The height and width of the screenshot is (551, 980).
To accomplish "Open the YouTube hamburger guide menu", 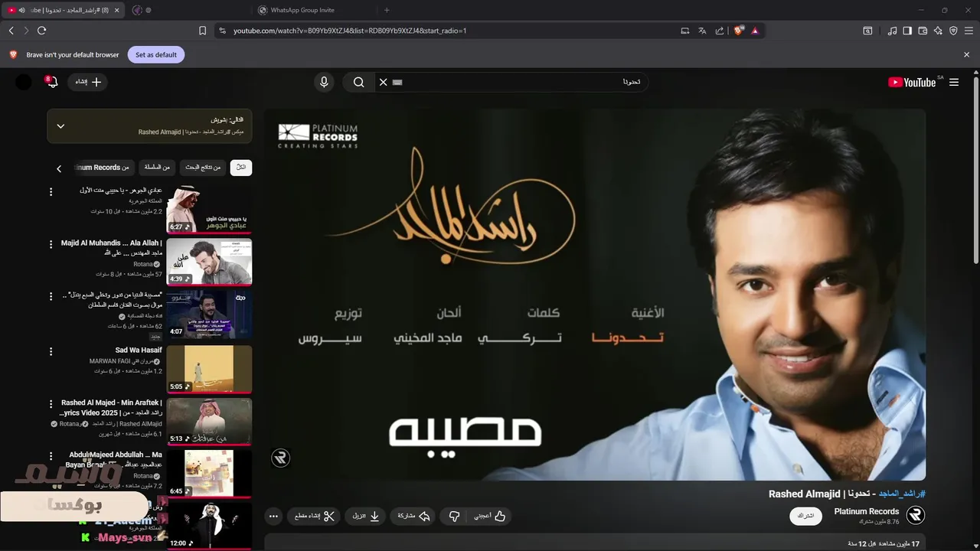I will (954, 82).
